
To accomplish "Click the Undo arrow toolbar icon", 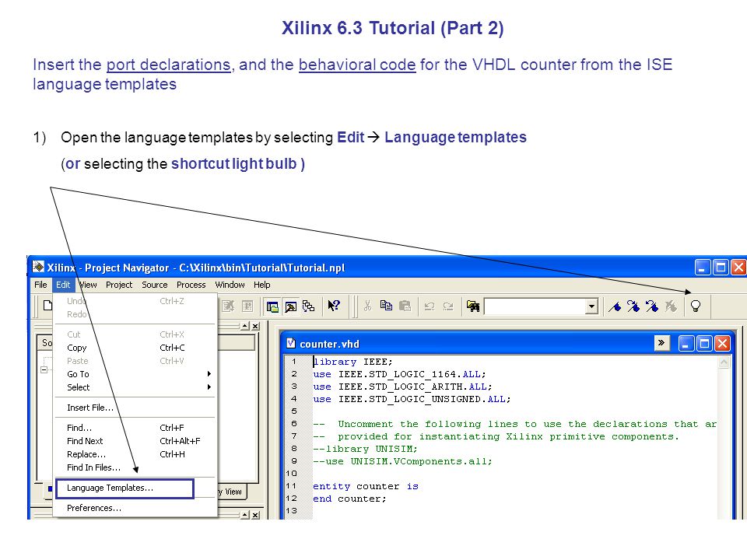I will [x=430, y=306].
